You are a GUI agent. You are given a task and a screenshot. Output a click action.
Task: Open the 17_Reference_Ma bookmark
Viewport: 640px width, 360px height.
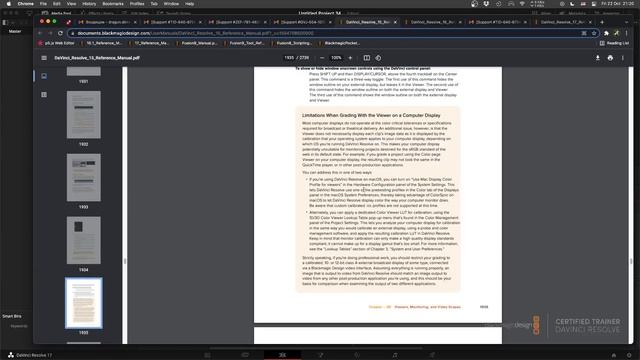coord(149,43)
